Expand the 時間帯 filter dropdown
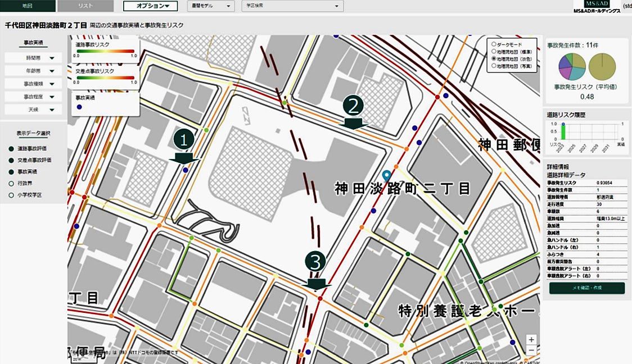 [33, 58]
